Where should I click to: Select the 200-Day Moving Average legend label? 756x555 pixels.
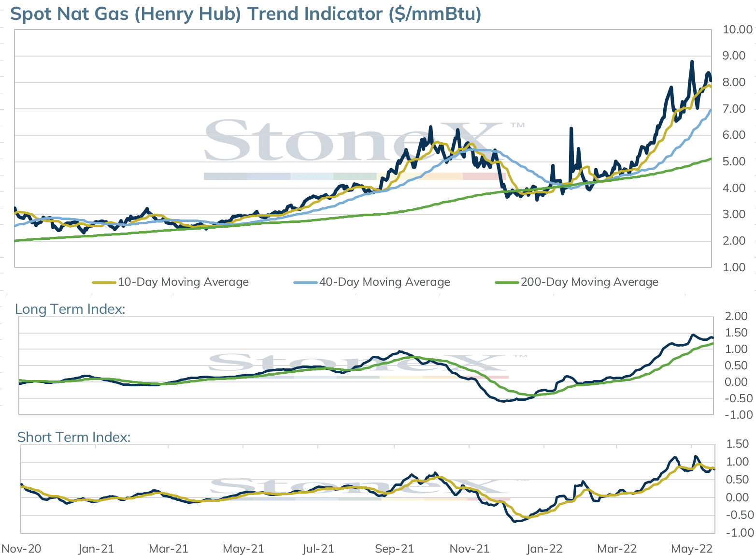tap(590, 282)
